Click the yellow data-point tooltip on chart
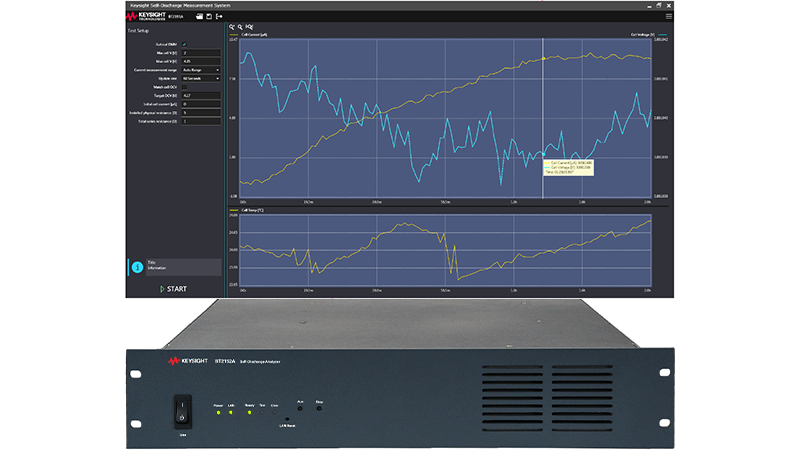This screenshot has width=800, height=450. 568,167
